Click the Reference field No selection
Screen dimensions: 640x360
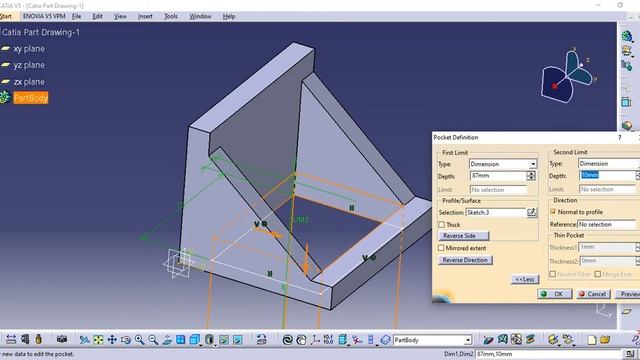click(607, 224)
